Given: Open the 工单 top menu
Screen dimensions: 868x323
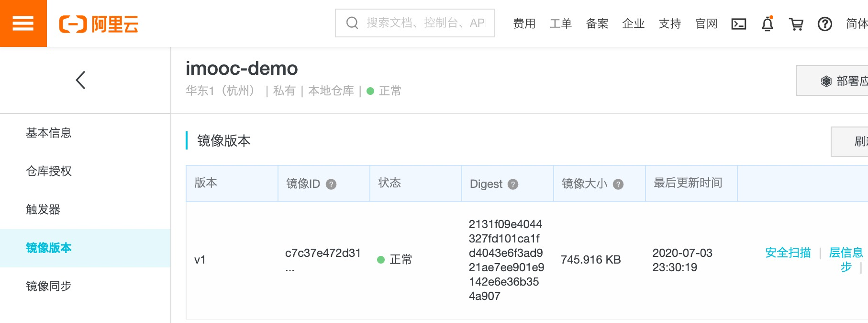Looking at the screenshot, I should click(x=560, y=24).
